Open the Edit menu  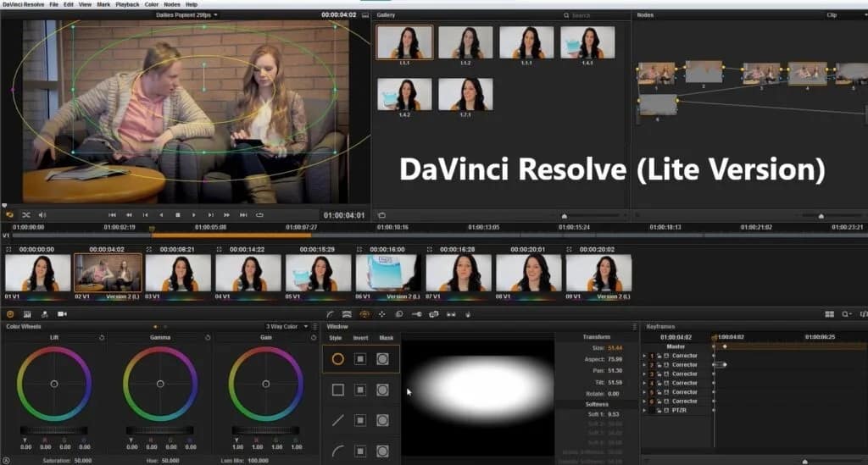tap(68, 4)
